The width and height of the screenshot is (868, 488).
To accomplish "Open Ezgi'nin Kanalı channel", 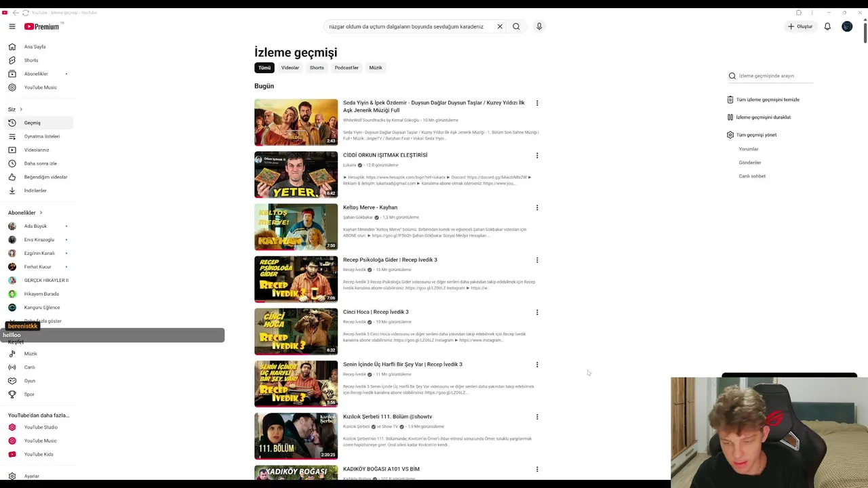I will [38, 253].
